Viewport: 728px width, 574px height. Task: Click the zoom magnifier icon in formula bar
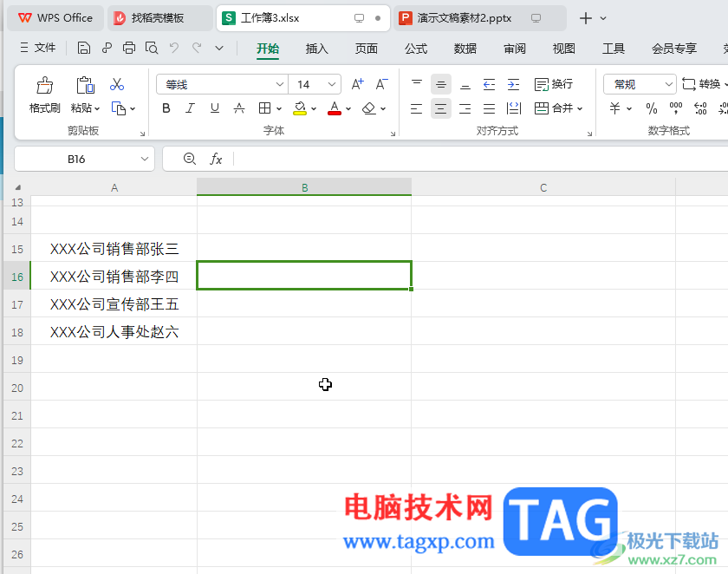pos(190,159)
